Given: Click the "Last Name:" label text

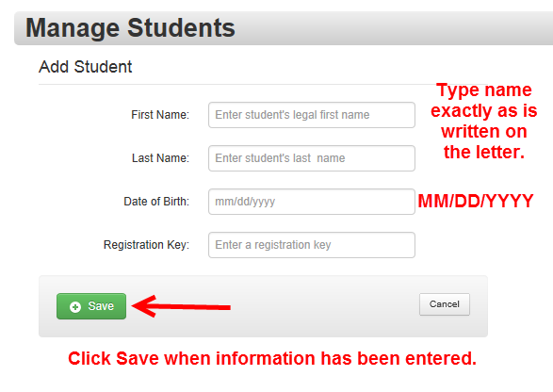Looking at the screenshot, I should pyautogui.click(x=160, y=158).
